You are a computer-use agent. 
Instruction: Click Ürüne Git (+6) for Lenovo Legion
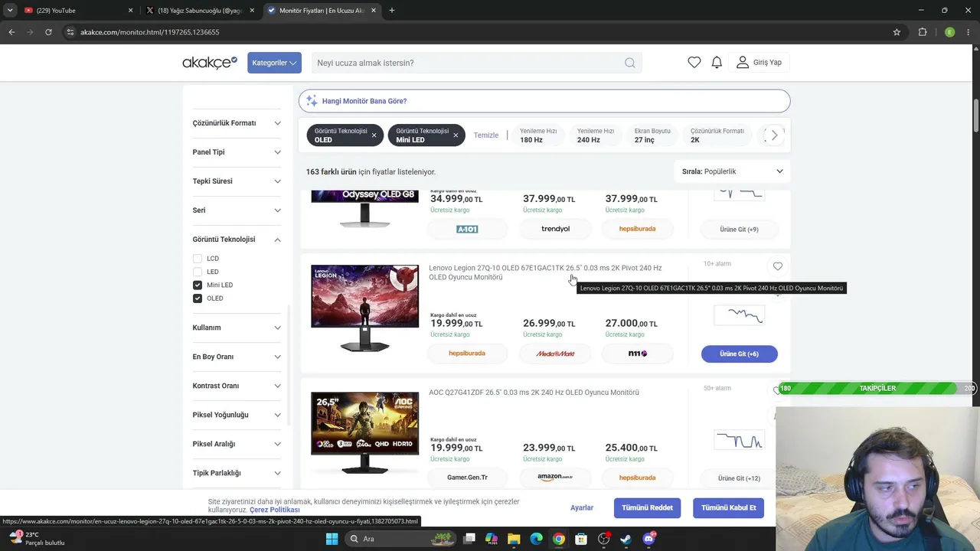click(x=740, y=354)
